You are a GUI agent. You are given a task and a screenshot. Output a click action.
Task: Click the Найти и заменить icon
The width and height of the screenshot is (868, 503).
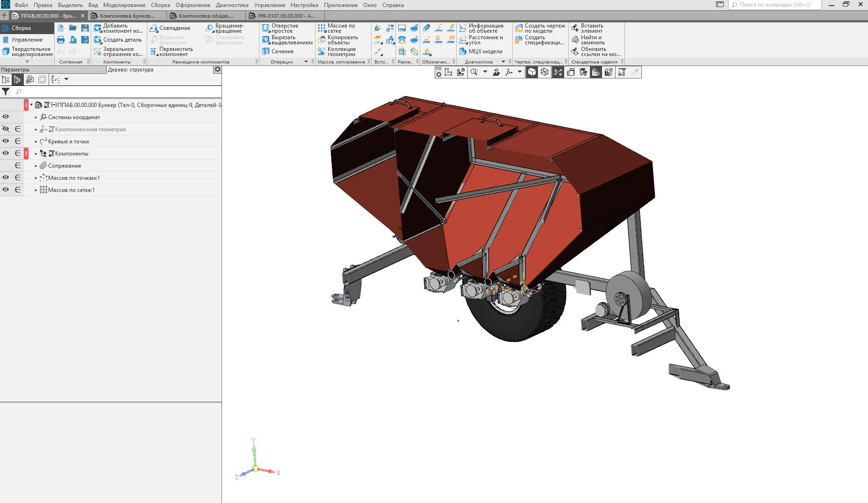(575, 40)
